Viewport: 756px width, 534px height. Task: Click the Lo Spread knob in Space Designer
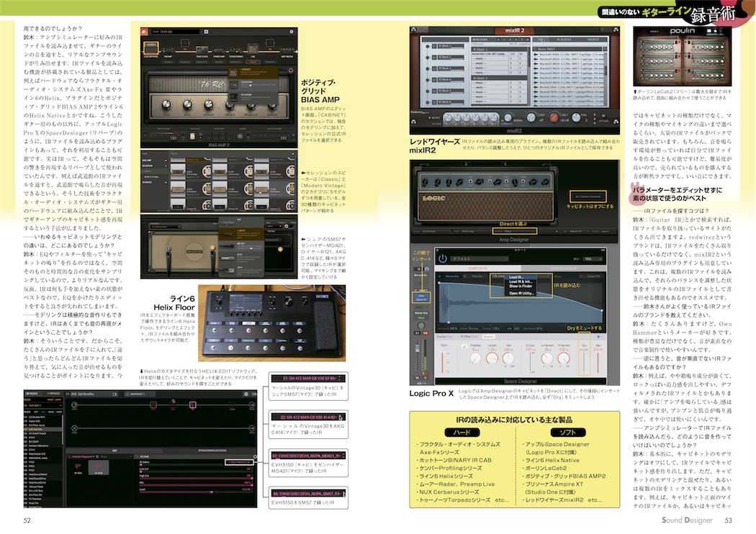pyautogui.click(x=546, y=358)
